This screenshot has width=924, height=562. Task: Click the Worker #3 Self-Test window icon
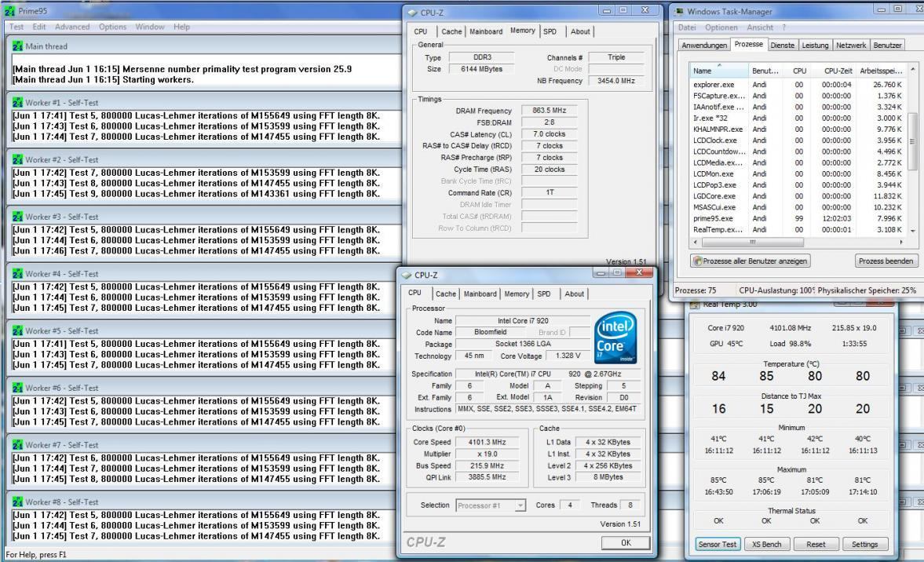click(18, 217)
